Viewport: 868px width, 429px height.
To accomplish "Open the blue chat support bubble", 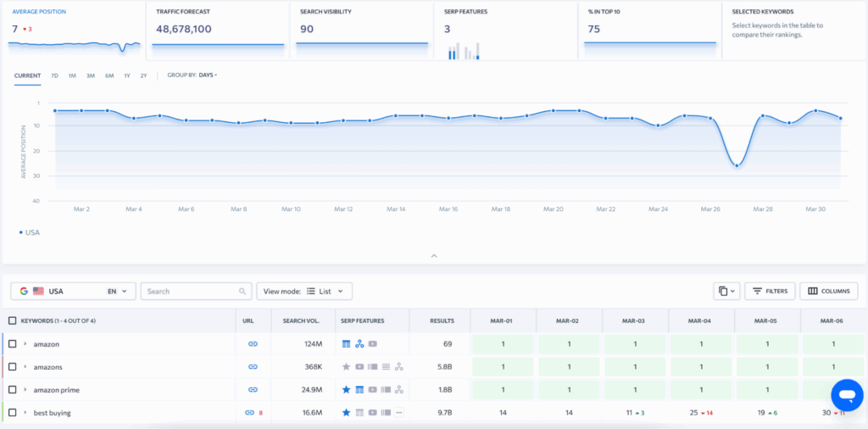I will 847,395.
